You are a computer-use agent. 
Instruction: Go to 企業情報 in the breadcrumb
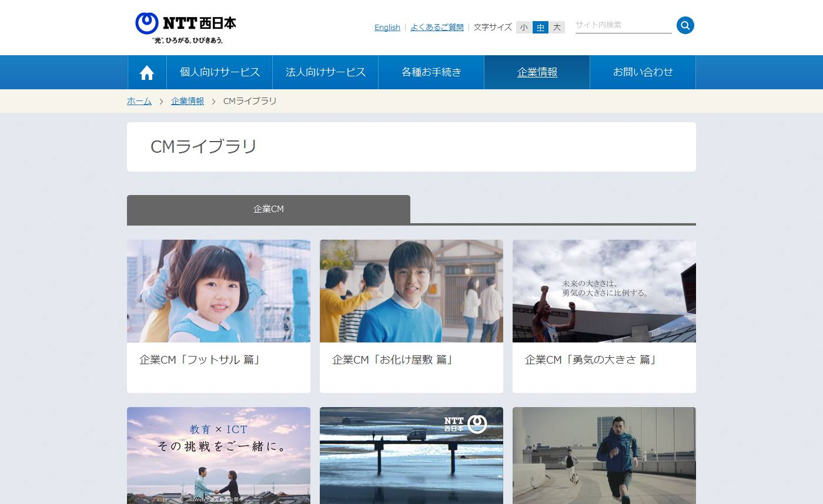click(x=188, y=101)
